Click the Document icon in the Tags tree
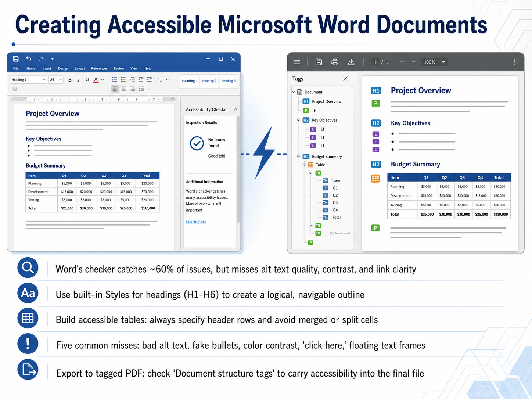The height and width of the screenshot is (399, 532). pos(300,92)
